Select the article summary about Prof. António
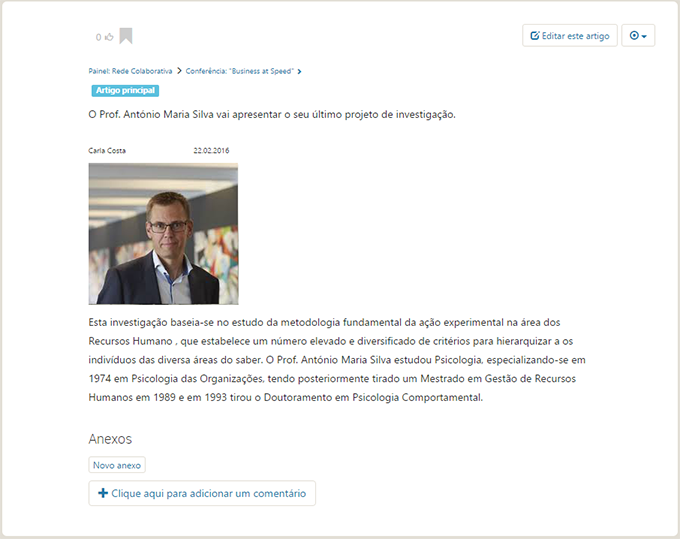The image size is (680, 539). tap(272, 114)
